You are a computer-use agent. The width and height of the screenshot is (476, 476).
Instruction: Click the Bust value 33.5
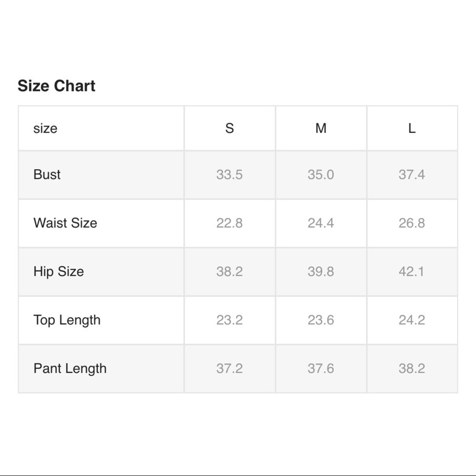pyautogui.click(x=229, y=175)
